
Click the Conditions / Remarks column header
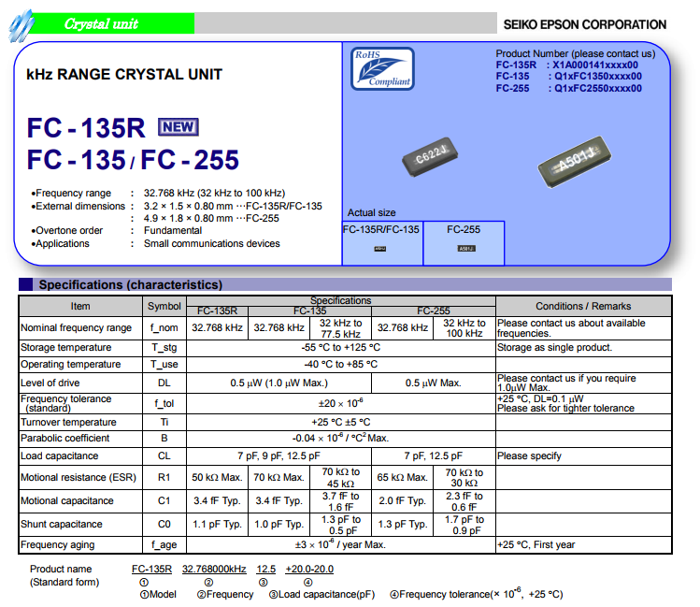[x=582, y=306]
